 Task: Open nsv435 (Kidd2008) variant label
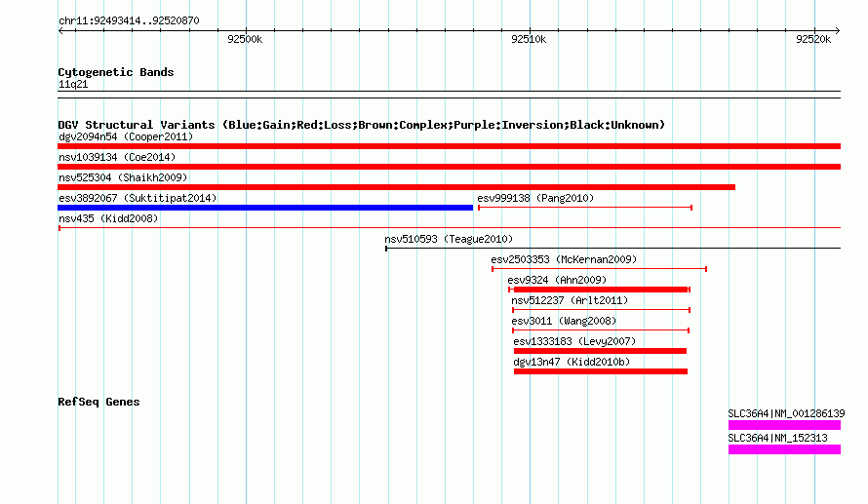coord(108,218)
